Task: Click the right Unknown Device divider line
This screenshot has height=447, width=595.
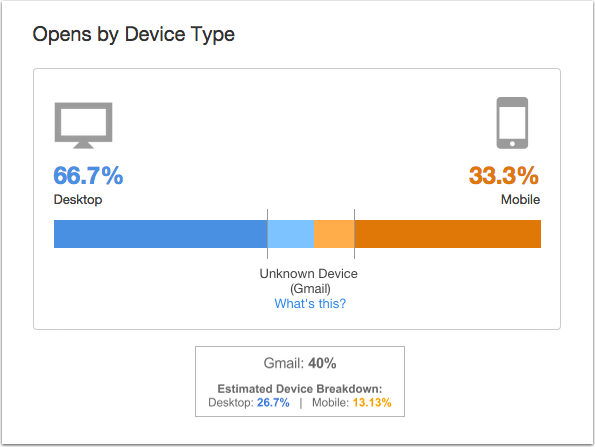Action: point(354,234)
